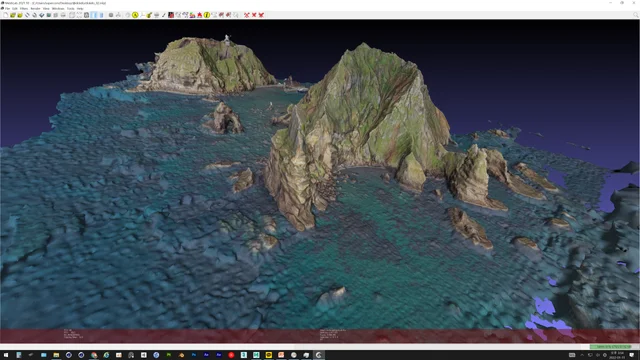
Task: Click the blue export mesh arrow icon
Action: (42, 15)
